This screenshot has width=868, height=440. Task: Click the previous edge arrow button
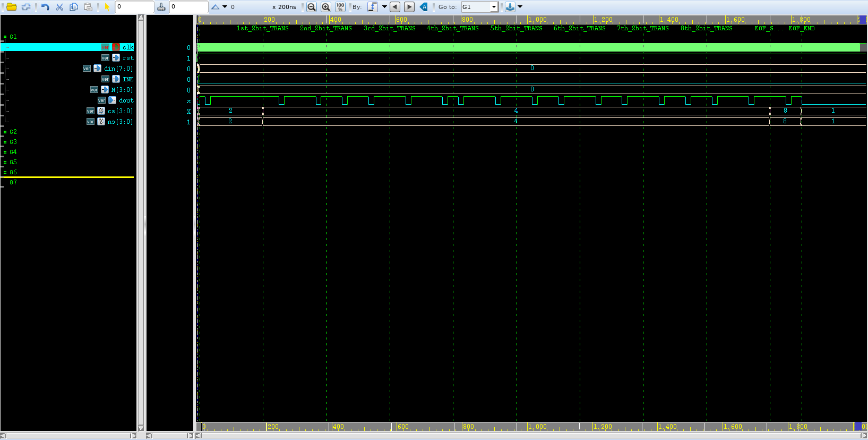click(395, 7)
